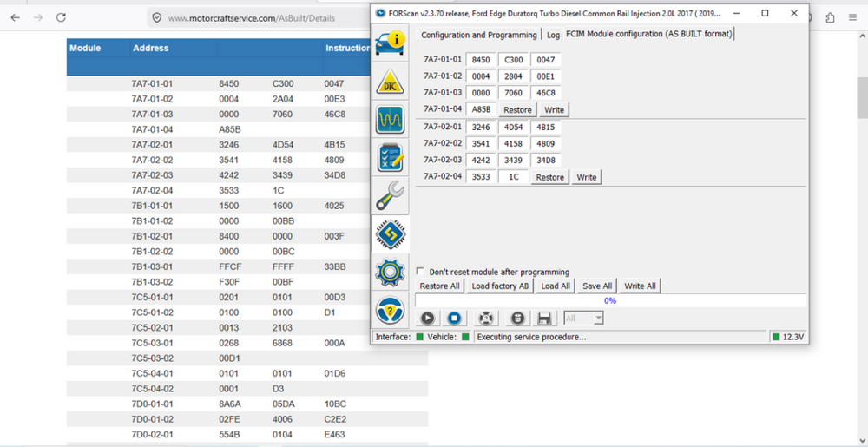This screenshot has height=447, width=868.
Task: Click the Write All button
Action: (x=640, y=286)
